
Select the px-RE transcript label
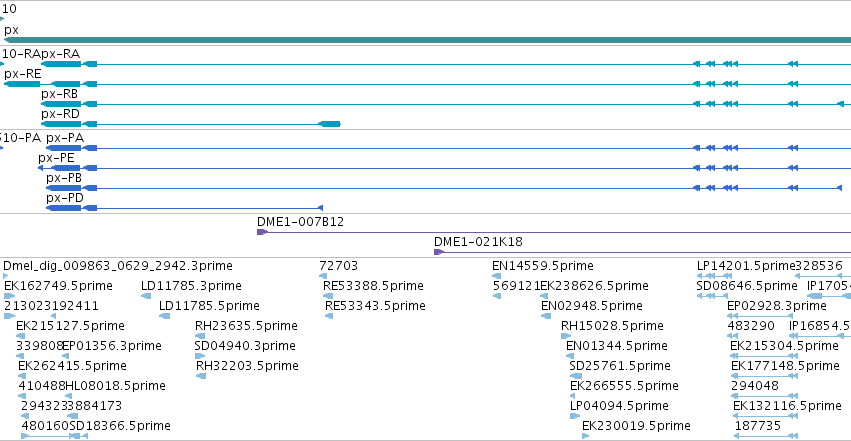23,74
